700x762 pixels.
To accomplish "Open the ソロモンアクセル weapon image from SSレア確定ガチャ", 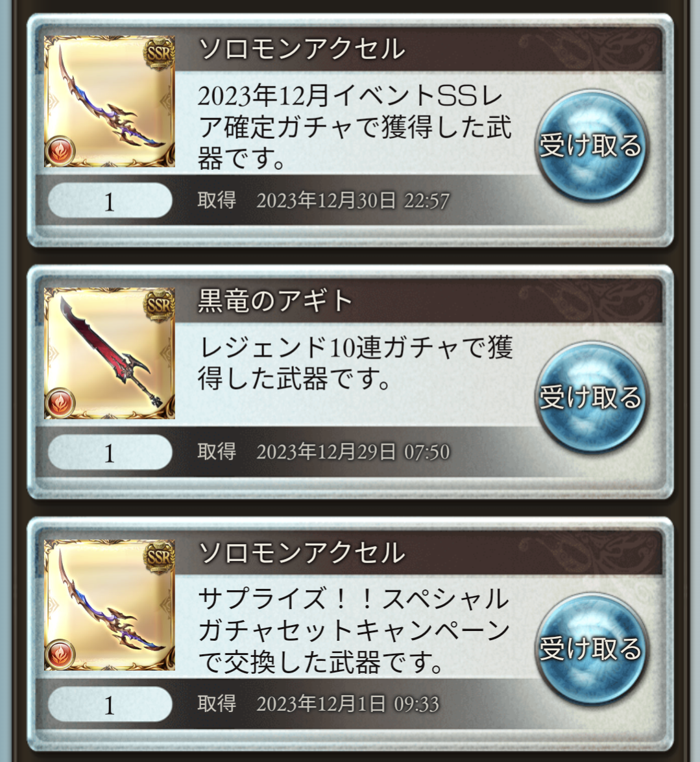I will coord(110,101).
